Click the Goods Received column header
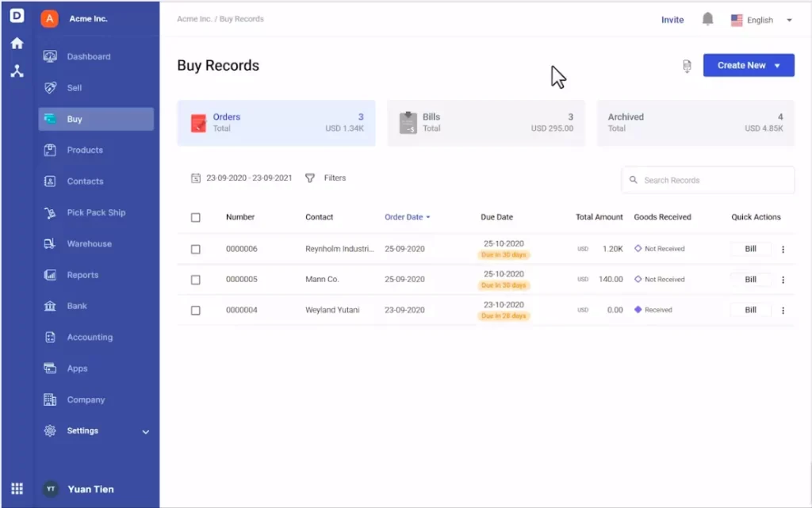812x508 pixels. 662,217
